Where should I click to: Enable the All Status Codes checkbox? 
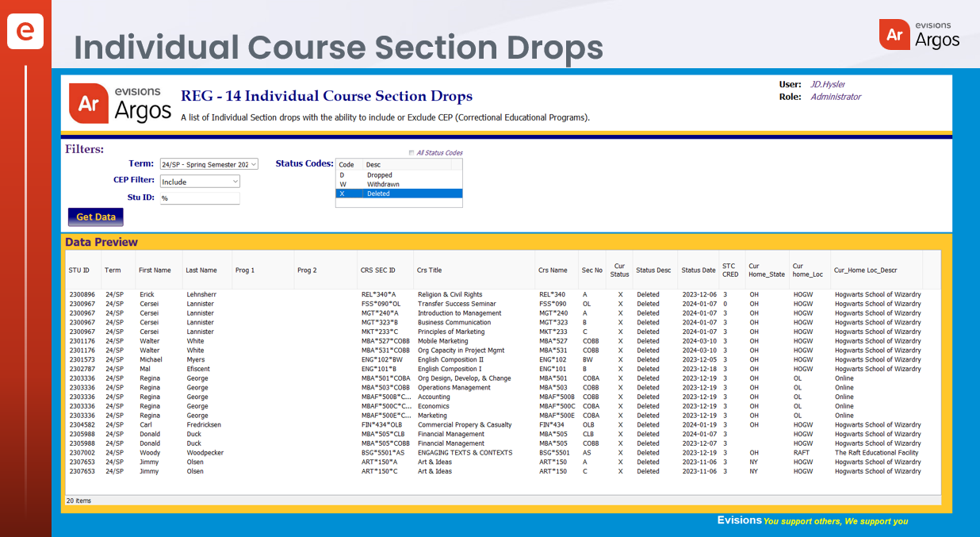pos(412,153)
